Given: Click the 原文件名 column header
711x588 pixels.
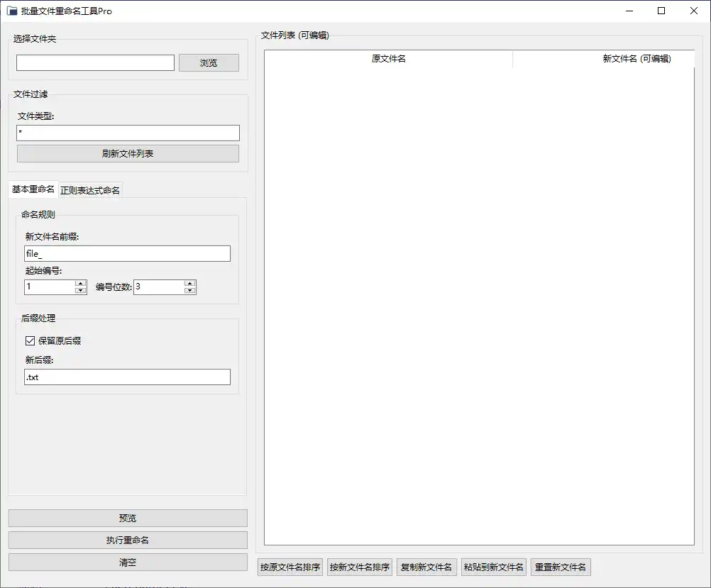Looking at the screenshot, I should pos(387,59).
